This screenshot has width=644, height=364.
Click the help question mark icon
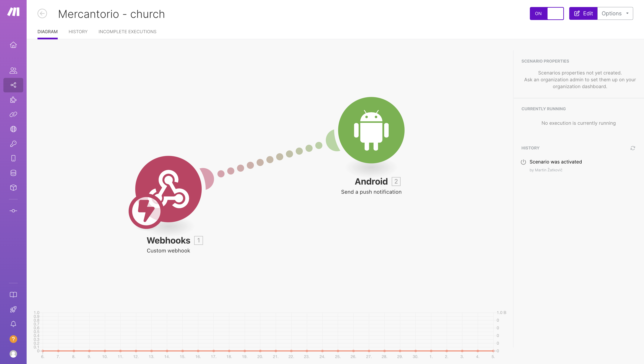[13, 339]
